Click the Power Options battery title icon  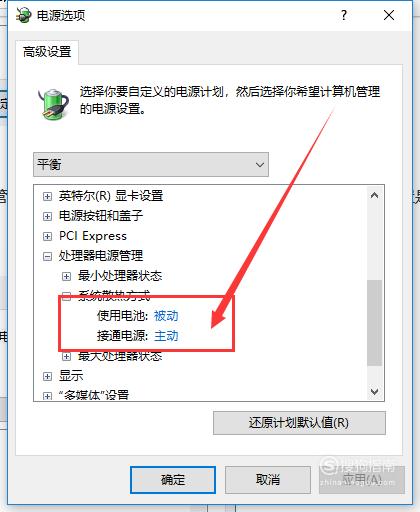point(24,15)
